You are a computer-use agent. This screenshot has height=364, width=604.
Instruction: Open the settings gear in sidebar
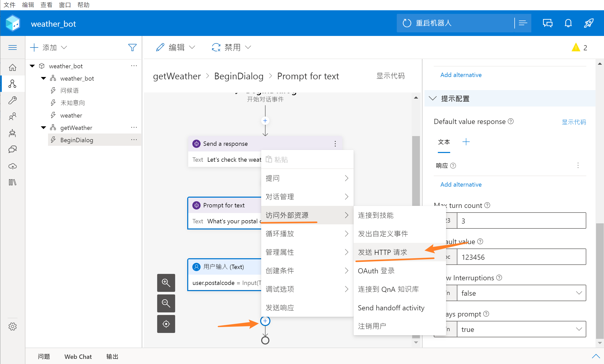12,327
